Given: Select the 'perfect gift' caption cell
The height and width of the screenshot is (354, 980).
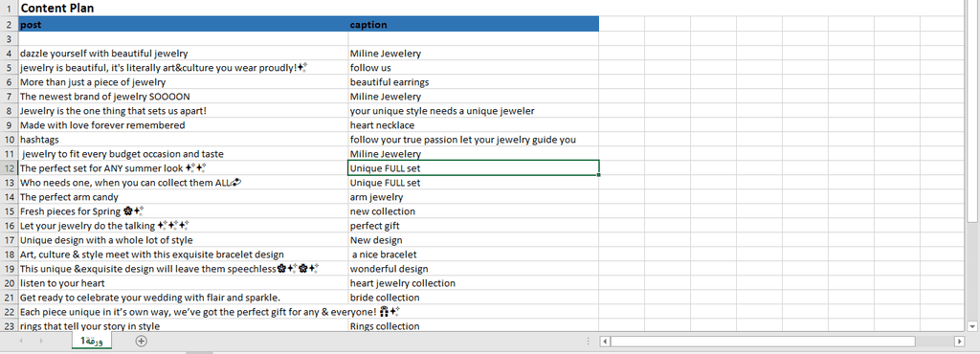Looking at the screenshot, I should pos(473,226).
